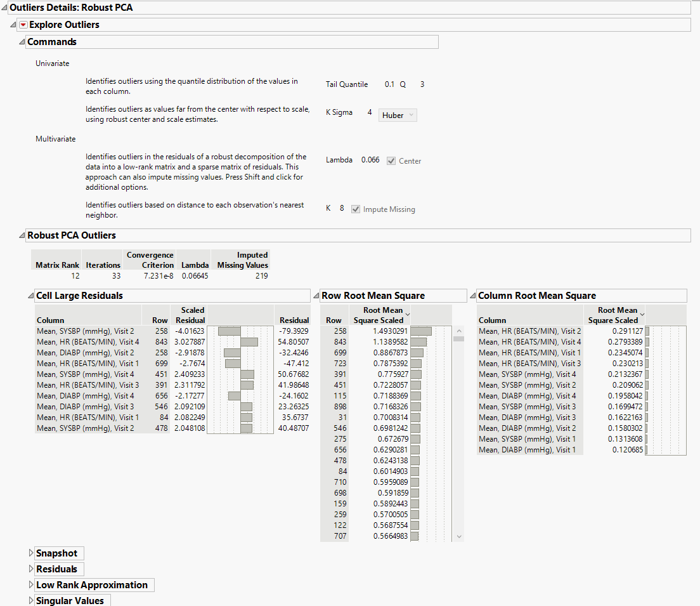Open the Explore Outliers red triangle menu
700x606 pixels.
click(23, 25)
